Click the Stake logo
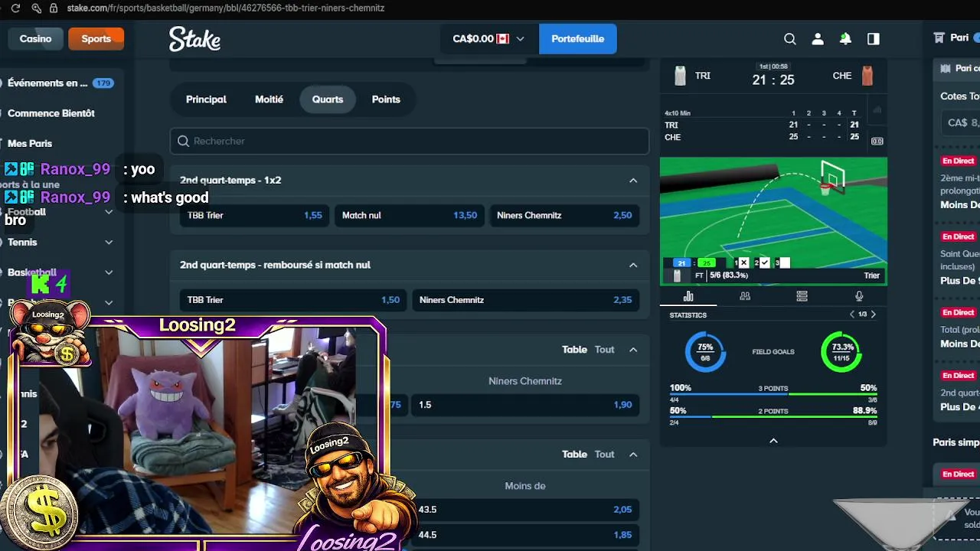Image resolution: width=980 pixels, height=551 pixels. pyautogui.click(x=194, y=39)
